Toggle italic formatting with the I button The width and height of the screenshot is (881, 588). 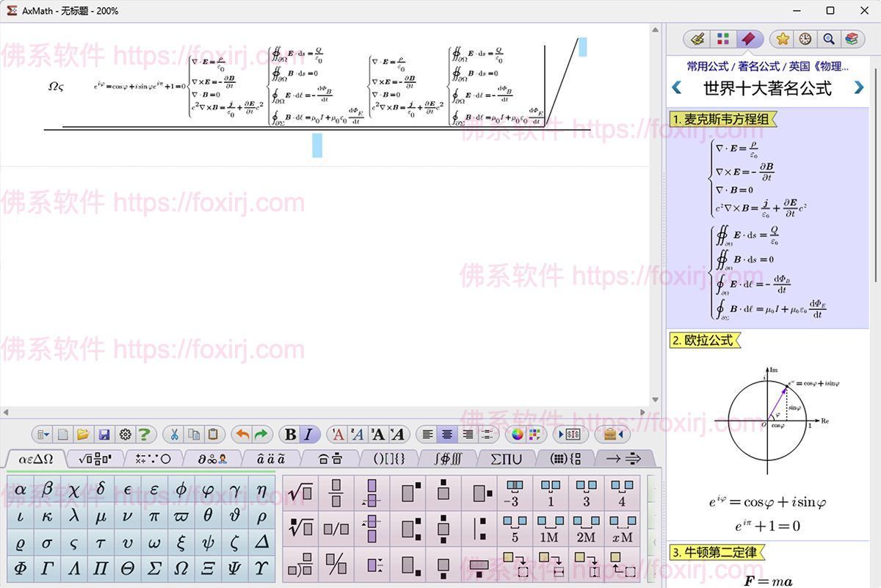click(x=310, y=434)
